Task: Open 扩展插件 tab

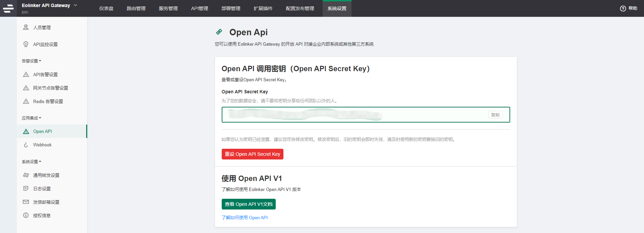Action: (263, 8)
